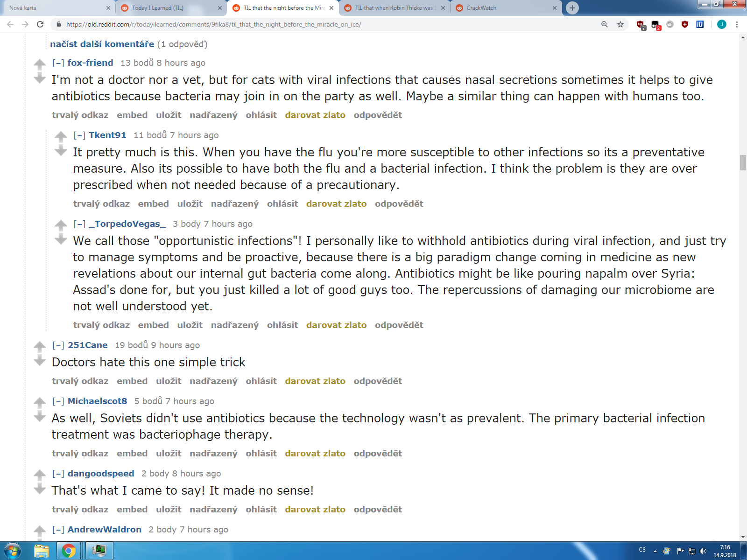747x560 pixels.
Task: Open AndrewWaldron's user profile
Action: pyautogui.click(x=105, y=530)
